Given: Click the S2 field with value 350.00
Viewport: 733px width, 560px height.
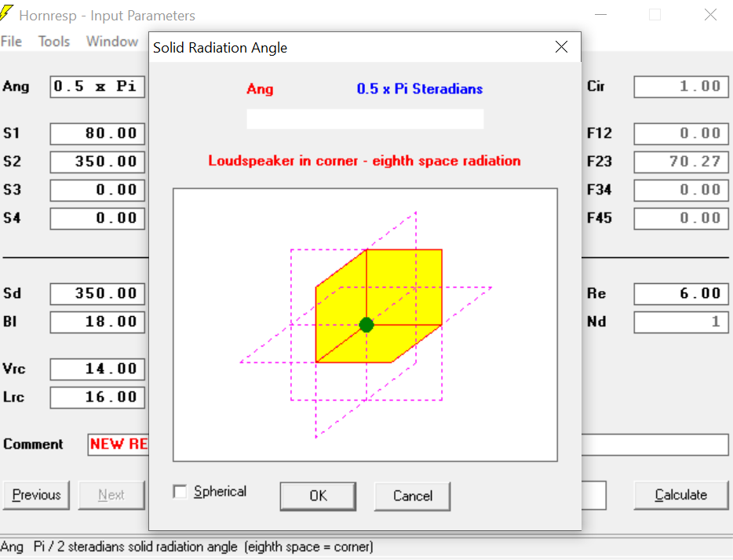Looking at the screenshot, I should click(97, 162).
